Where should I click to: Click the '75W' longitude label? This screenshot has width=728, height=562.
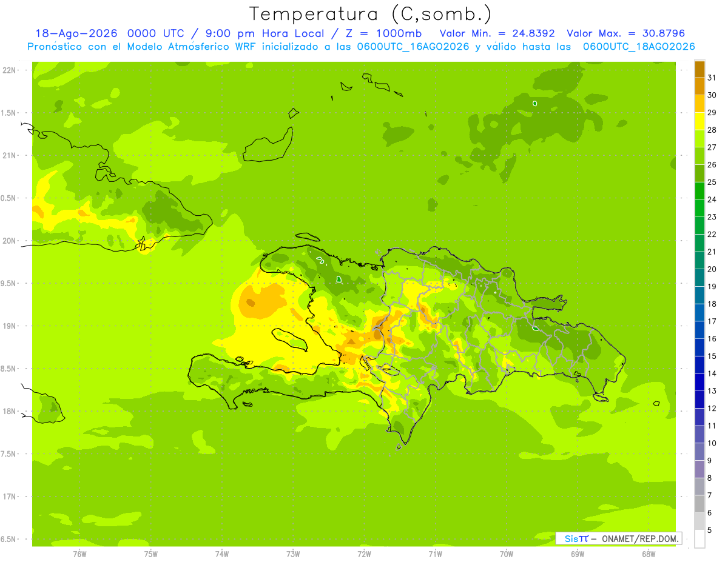tap(151, 554)
